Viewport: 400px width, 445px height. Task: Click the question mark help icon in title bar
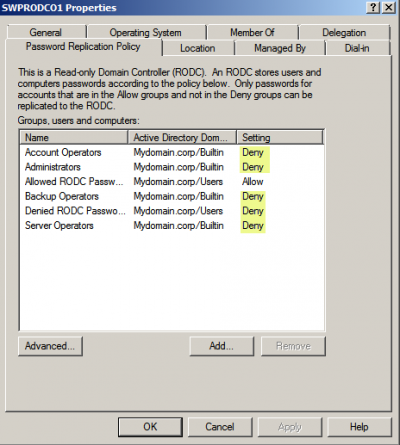373,7
